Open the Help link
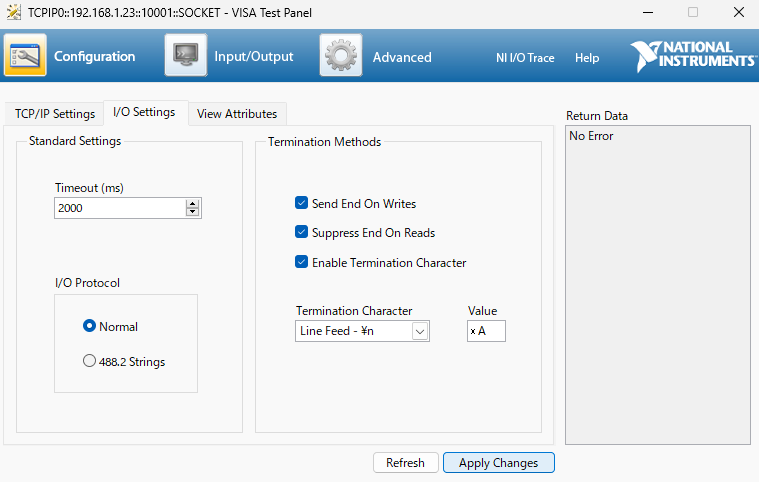 click(587, 58)
